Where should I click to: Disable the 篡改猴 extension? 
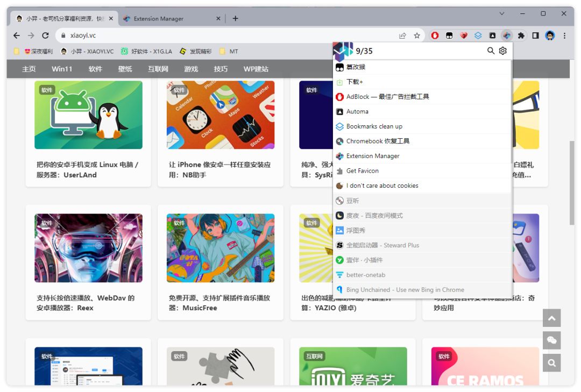pos(422,67)
